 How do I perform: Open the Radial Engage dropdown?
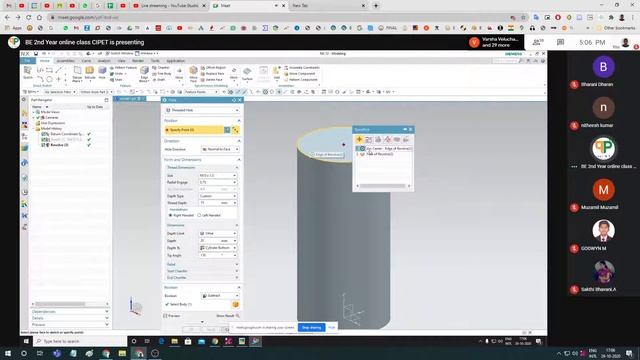(218, 182)
